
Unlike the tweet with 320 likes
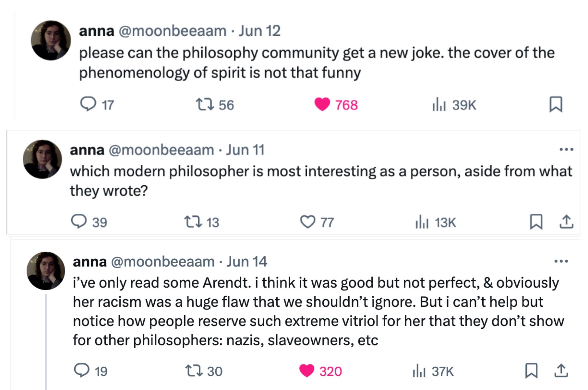coord(307,371)
